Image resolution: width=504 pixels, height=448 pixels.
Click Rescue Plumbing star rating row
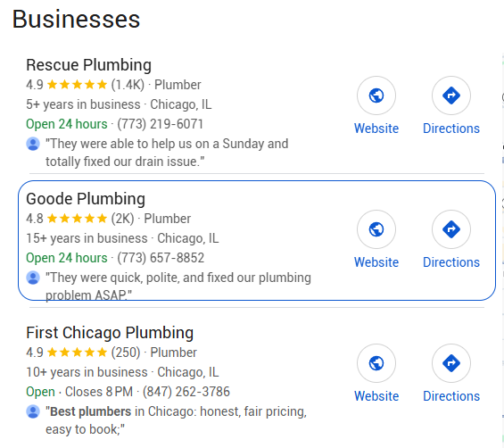(113, 85)
